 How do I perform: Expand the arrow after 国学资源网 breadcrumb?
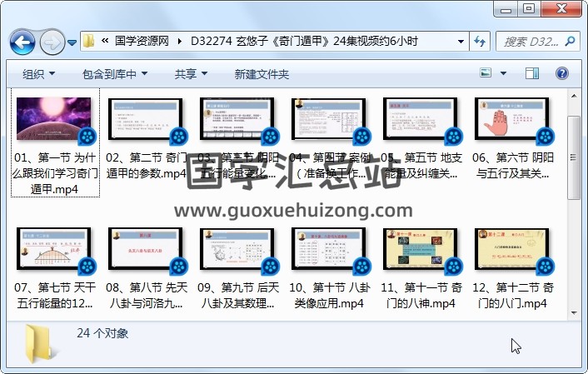[180, 42]
